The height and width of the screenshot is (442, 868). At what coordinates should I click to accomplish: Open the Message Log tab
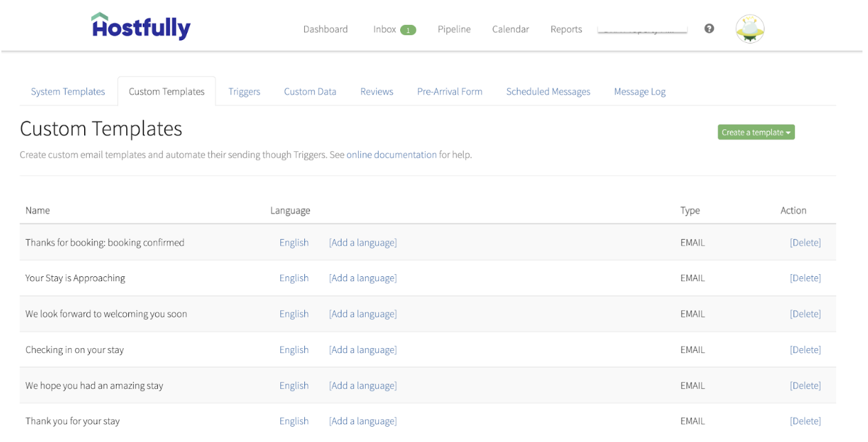tap(639, 91)
